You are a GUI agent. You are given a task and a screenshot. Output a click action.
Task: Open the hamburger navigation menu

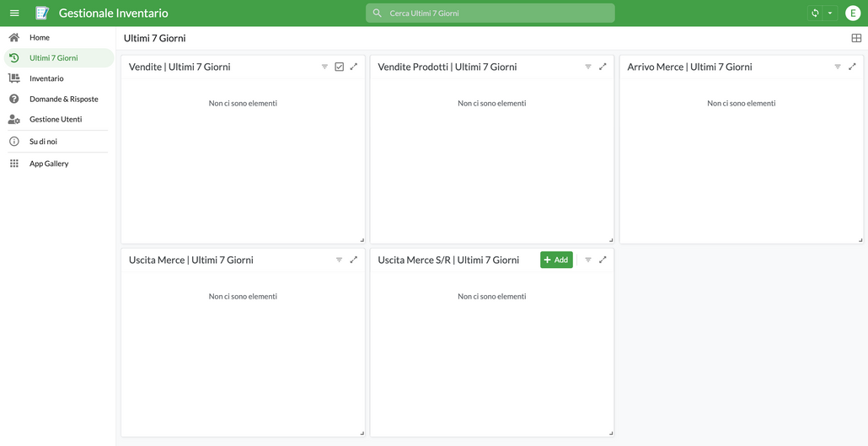14,13
